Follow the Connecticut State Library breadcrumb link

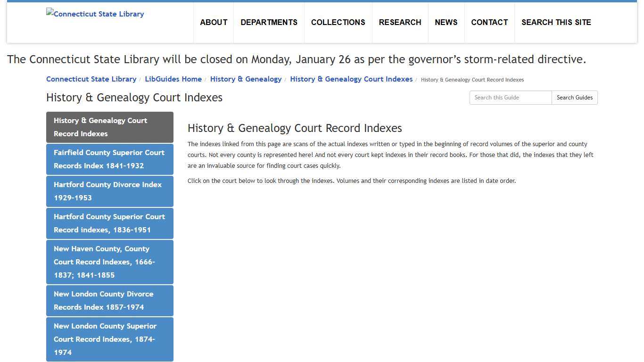[91, 79]
